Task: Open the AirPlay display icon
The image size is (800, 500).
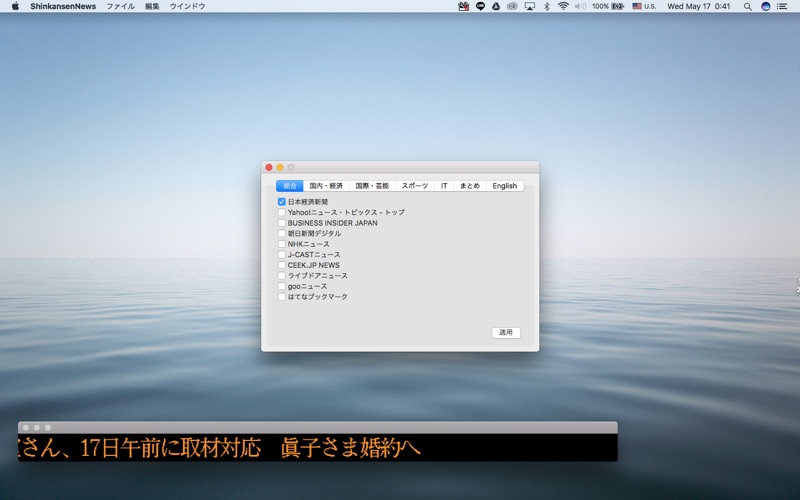Action: [530, 6]
